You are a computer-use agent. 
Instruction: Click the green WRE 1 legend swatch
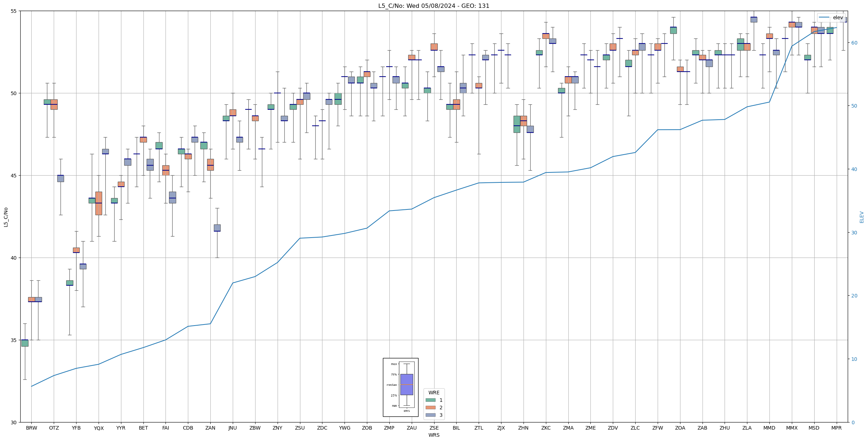tap(430, 400)
